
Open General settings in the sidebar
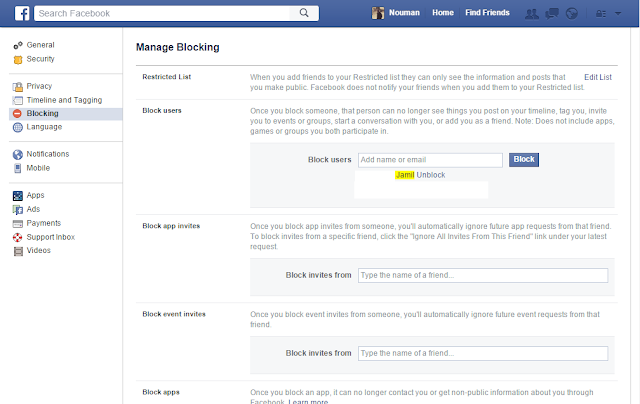click(x=40, y=45)
